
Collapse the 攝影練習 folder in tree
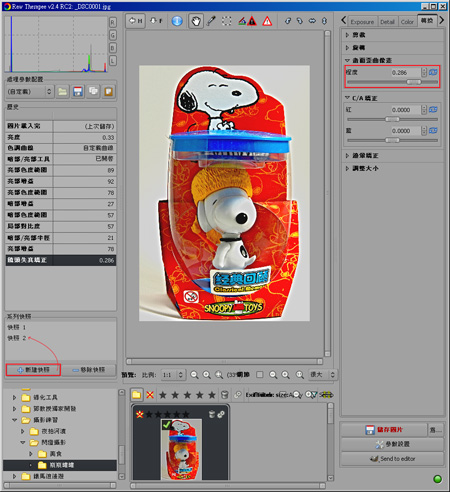point(15,420)
